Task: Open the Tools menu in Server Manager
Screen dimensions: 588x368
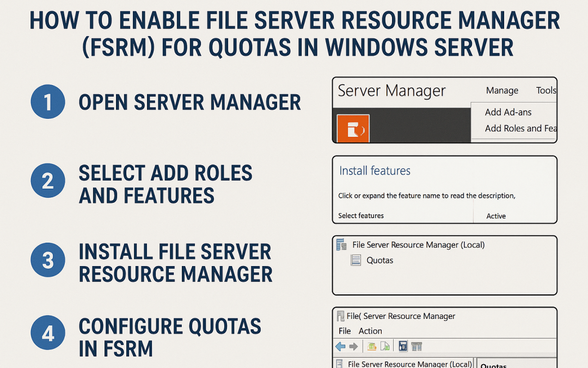Action: point(546,91)
